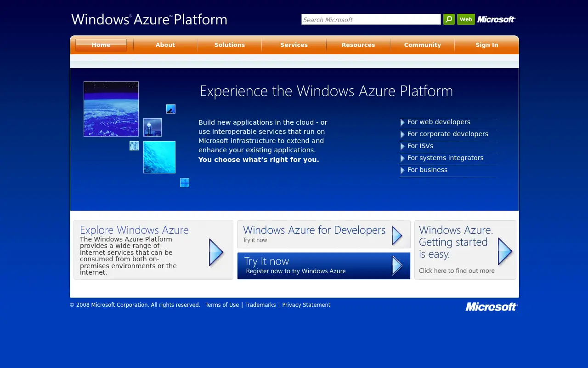Open the For systems integrators link
Viewport: 588px width, 368px height.
(x=446, y=158)
